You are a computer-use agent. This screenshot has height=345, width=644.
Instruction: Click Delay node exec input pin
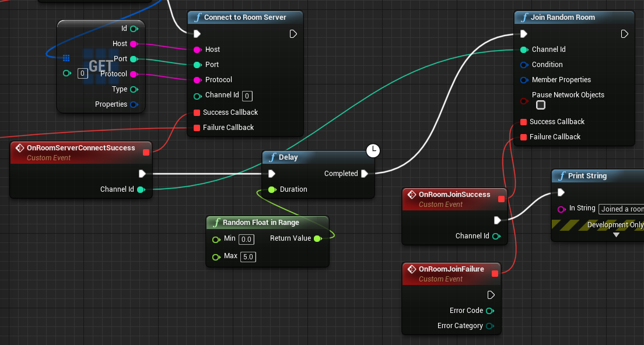pos(271,174)
